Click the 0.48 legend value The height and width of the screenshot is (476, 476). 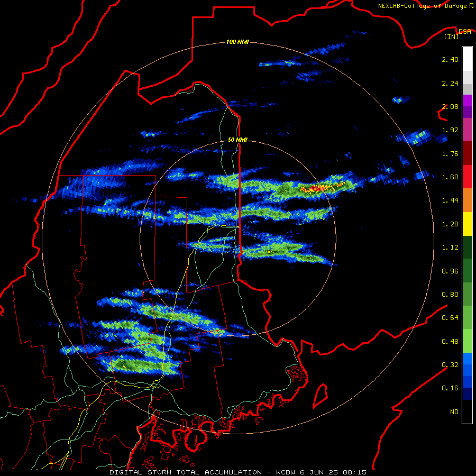(450, 342)
